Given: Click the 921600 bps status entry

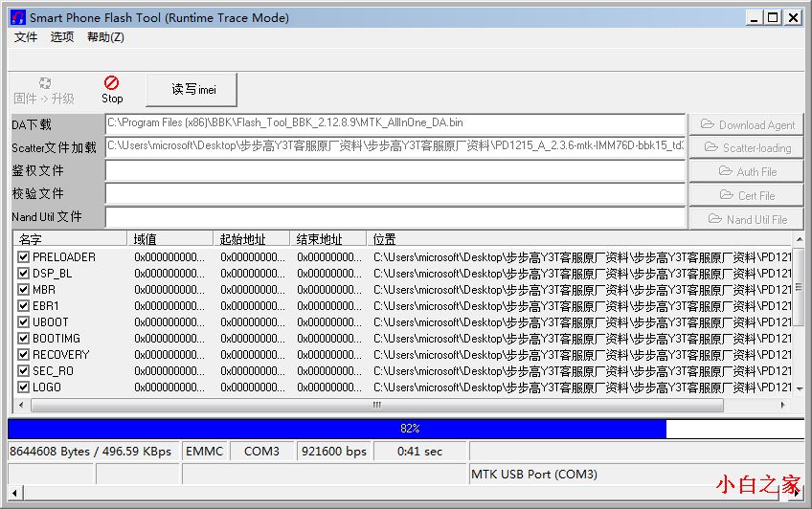Looking at the screenshot, I should click(334, 451).
